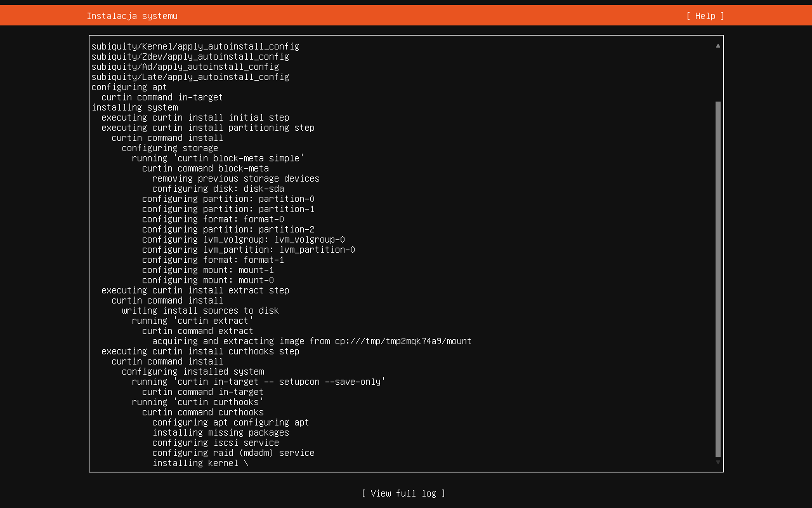The height and width of the screenshot is (508, 812).
Task: Click 'removing previous storage devices' line
Action: pos(236,178)
